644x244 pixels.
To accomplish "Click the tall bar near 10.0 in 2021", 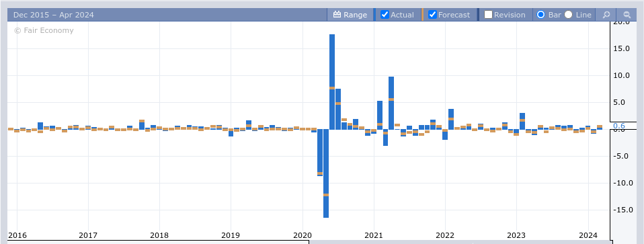I will [x=391, y=103].
